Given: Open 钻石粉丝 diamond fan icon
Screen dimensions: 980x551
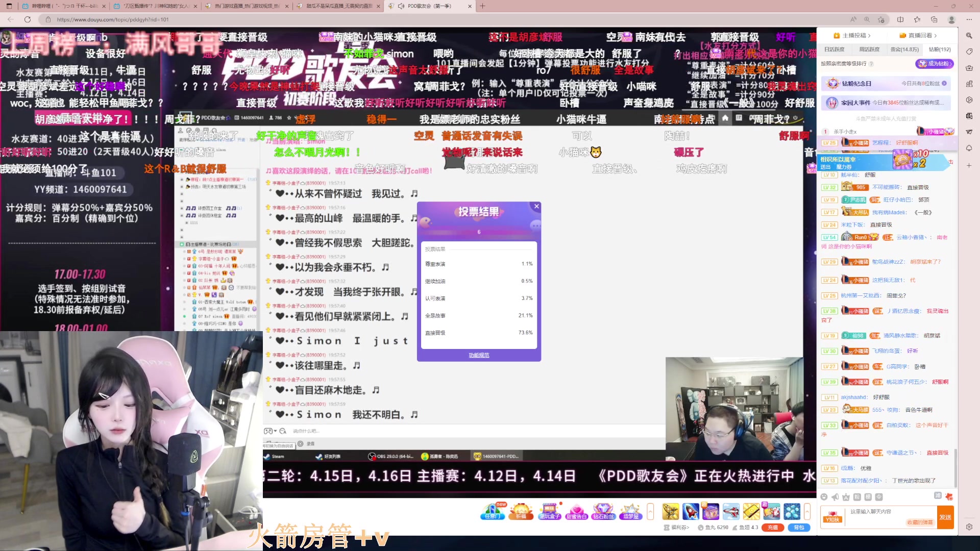Looking at the screenshot, I should [603, 511].
